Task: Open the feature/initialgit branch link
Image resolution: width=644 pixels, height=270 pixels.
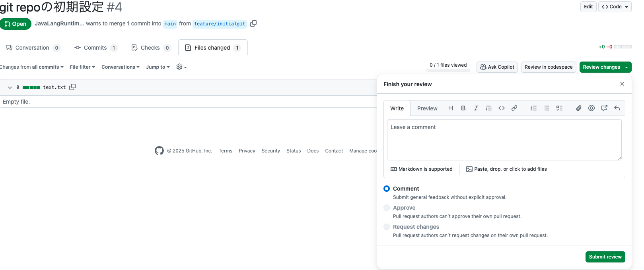Action: coord(220,24)
